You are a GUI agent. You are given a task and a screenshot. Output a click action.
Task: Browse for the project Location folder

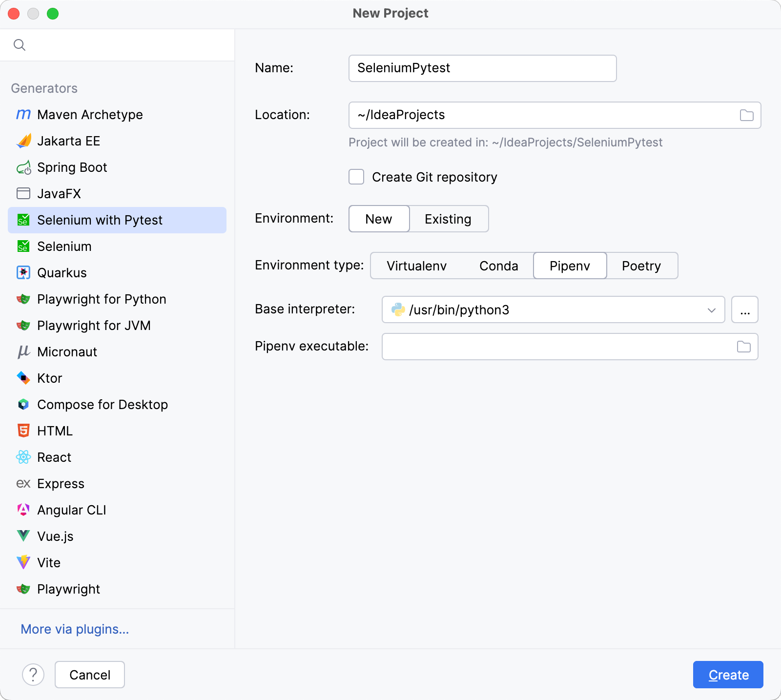pos(745,115)
